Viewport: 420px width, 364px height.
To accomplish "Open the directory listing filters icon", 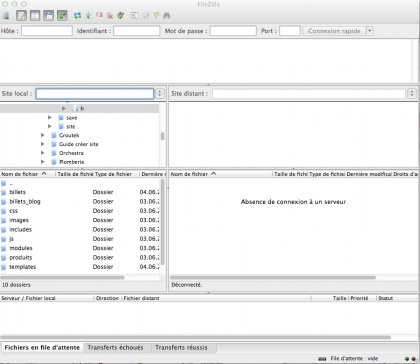I will [x=135, y=16].
